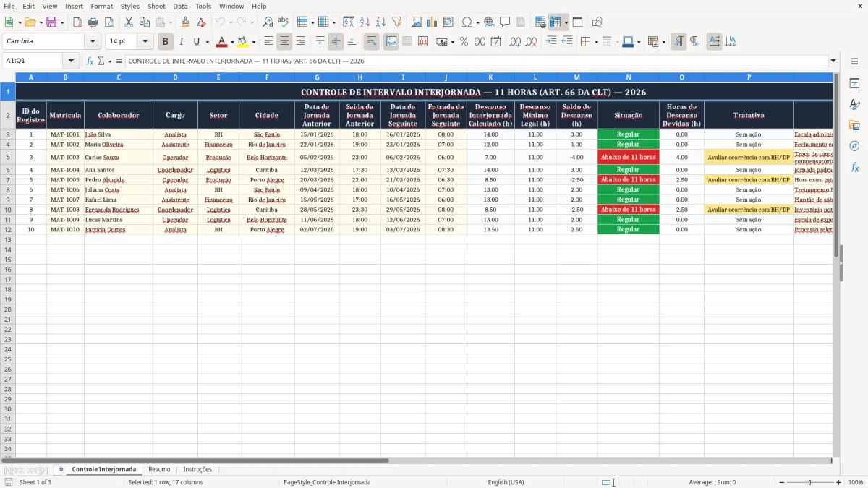The image size is (868, 488).
Task: Toggle Italic formatting
Action: [182, 42]
